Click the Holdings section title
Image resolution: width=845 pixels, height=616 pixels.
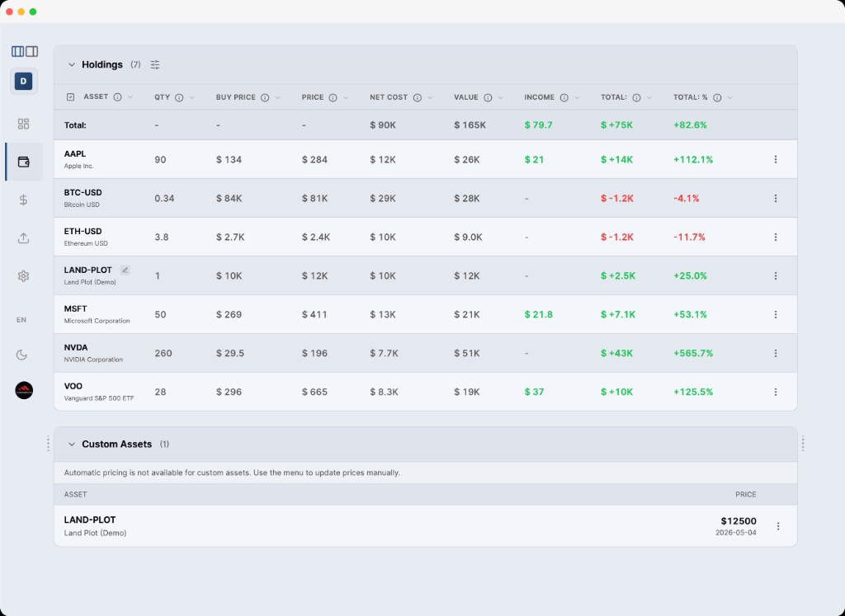click(x=102, y=64)
